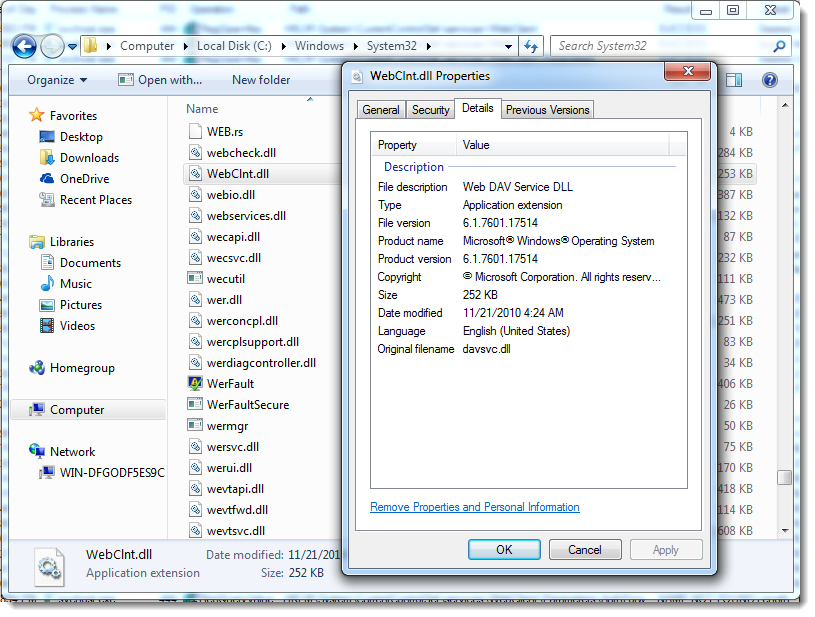
Task: Select the WerFault application icon
Action: click(x=197, y=384)
